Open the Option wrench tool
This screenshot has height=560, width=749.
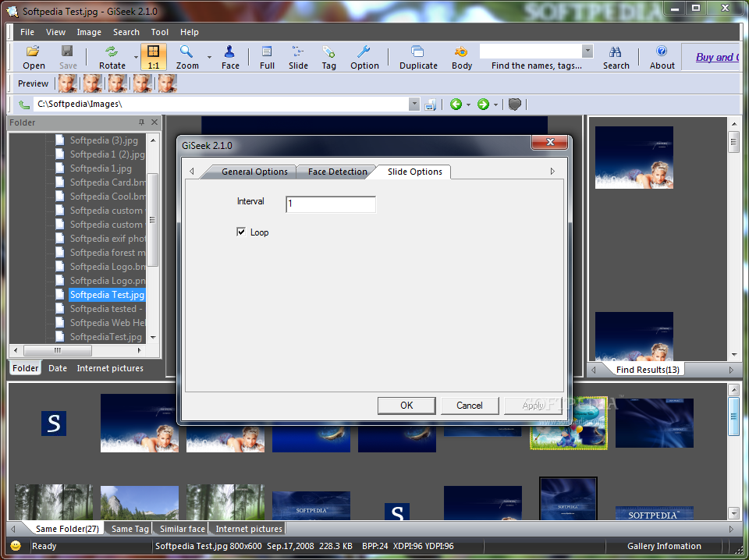point(364,57)
